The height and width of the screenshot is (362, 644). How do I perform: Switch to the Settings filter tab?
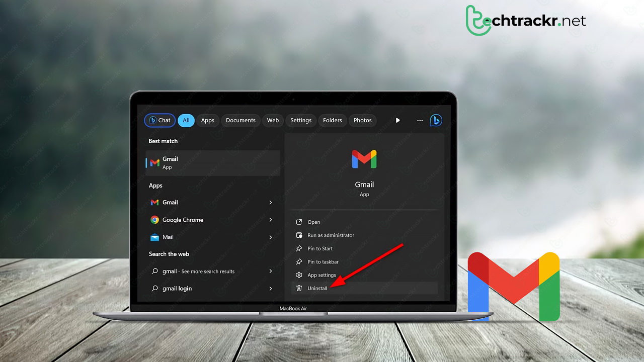click(301, 120)
